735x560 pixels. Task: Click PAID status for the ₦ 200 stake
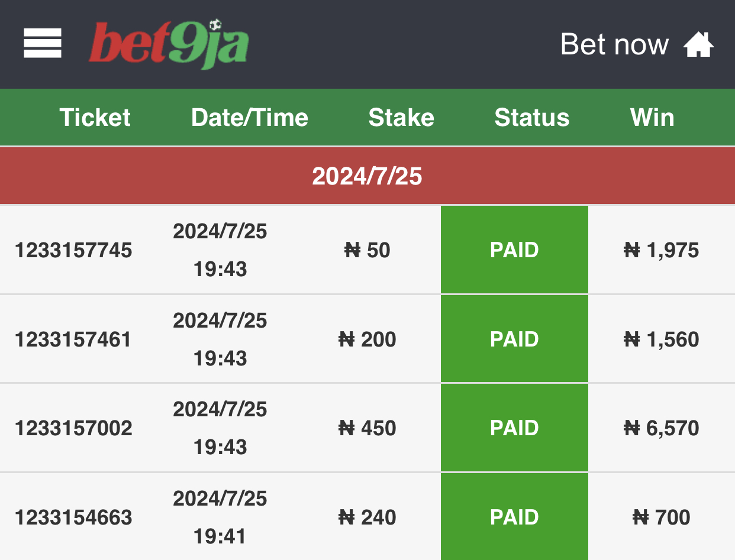tap(514, 339)
